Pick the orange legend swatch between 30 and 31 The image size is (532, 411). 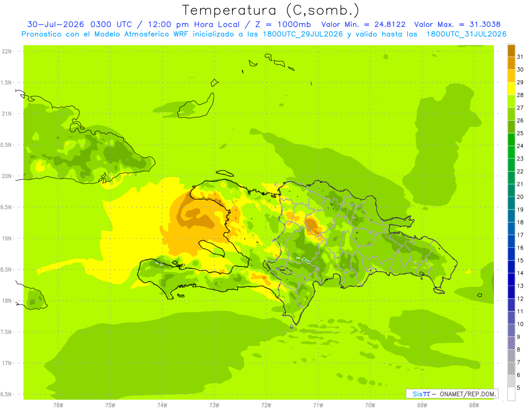pyautogui.click(x=511, y=63)
